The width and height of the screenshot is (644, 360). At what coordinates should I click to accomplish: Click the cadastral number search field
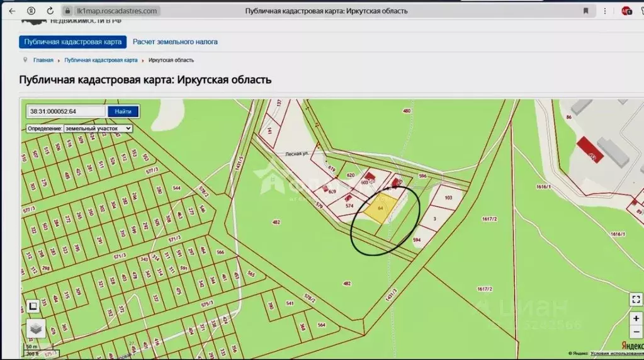pos(66,111)
